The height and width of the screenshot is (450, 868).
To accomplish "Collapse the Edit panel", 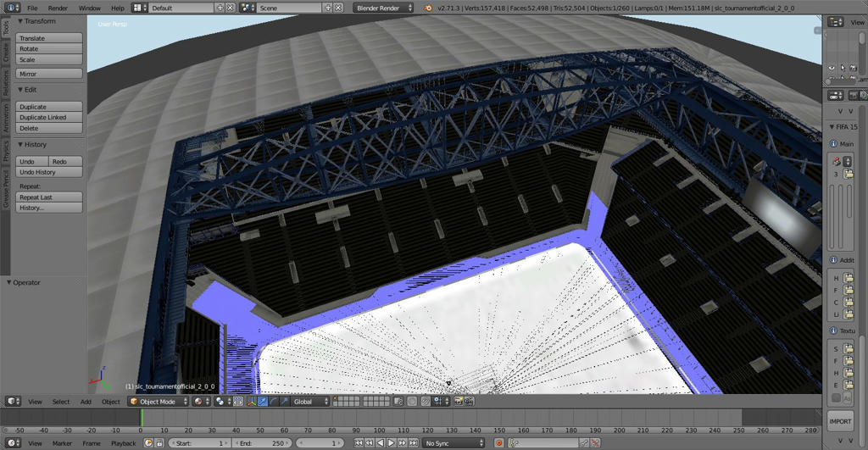I will 20,90.
